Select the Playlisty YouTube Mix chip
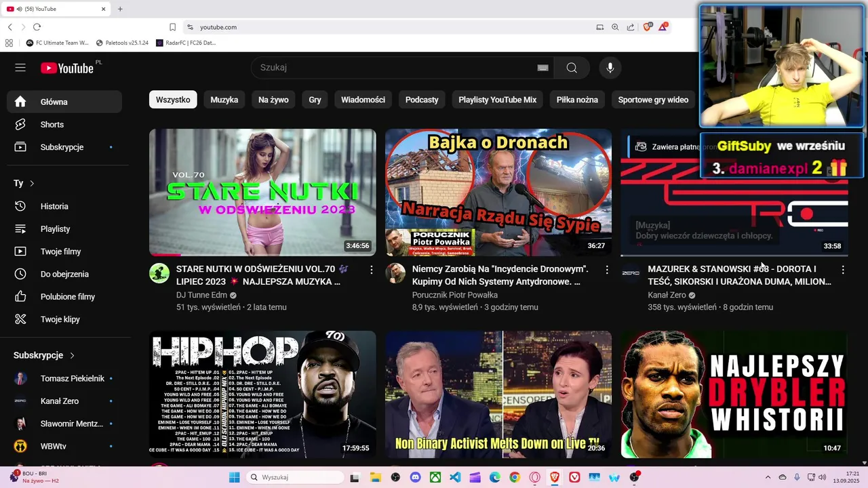Image resolution: width=868 pixels, height=488 pixels. coord(497,100)
